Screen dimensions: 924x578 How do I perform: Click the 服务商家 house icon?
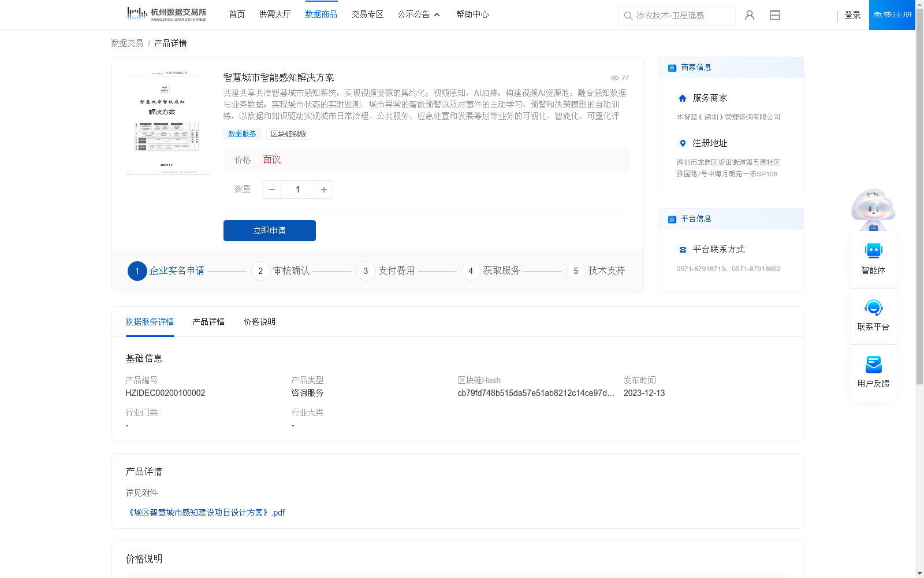(x=683, y=98)
